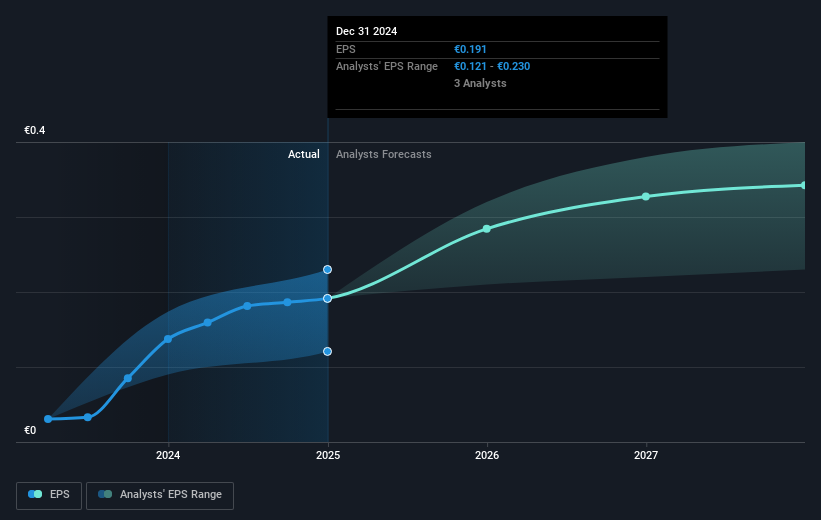Click the EPS legend color swatch icon
Image resolution: width=821 pixels, height=520 pixels.
pos(35,494)
